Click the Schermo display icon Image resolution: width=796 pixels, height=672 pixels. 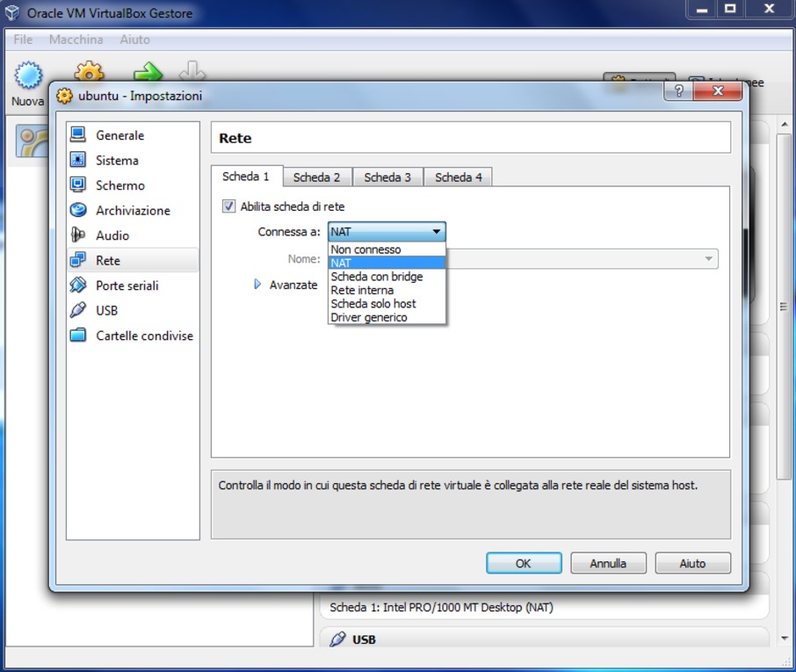pos(78,184)
